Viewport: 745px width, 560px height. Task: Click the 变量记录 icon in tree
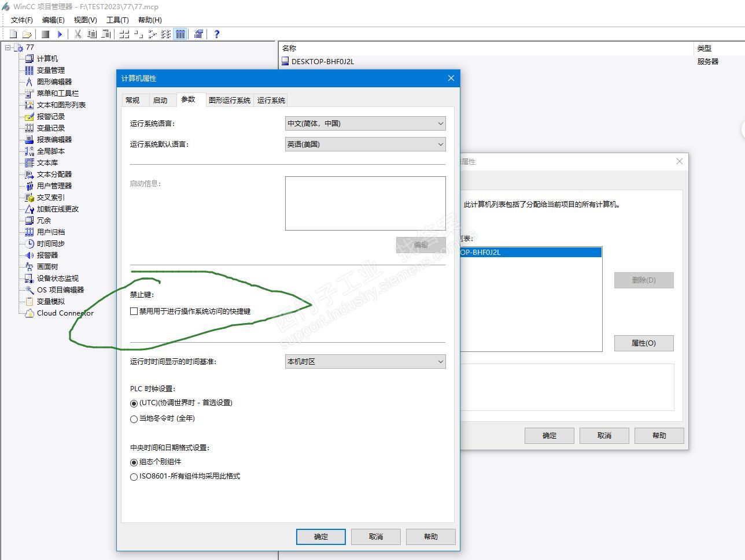29,128
